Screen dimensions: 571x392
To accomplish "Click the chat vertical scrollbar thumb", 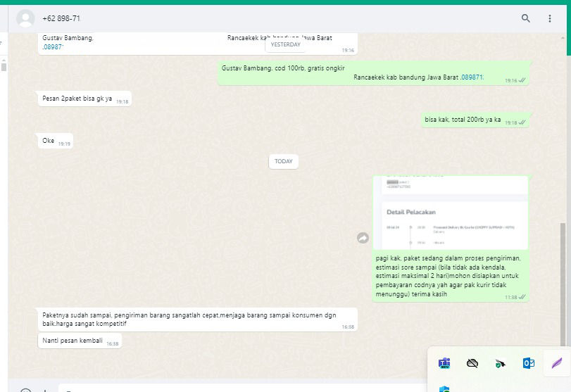I will (x=563, y=284).
